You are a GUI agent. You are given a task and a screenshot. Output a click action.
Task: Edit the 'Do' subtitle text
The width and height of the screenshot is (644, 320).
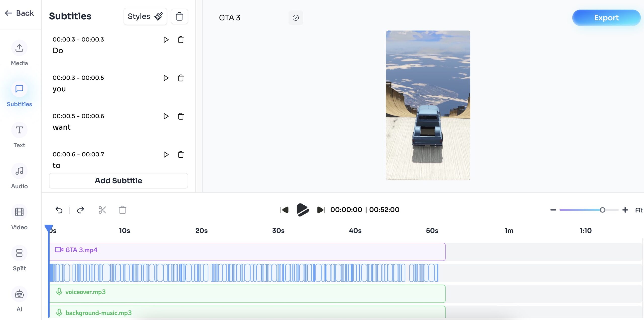point(58,51)
